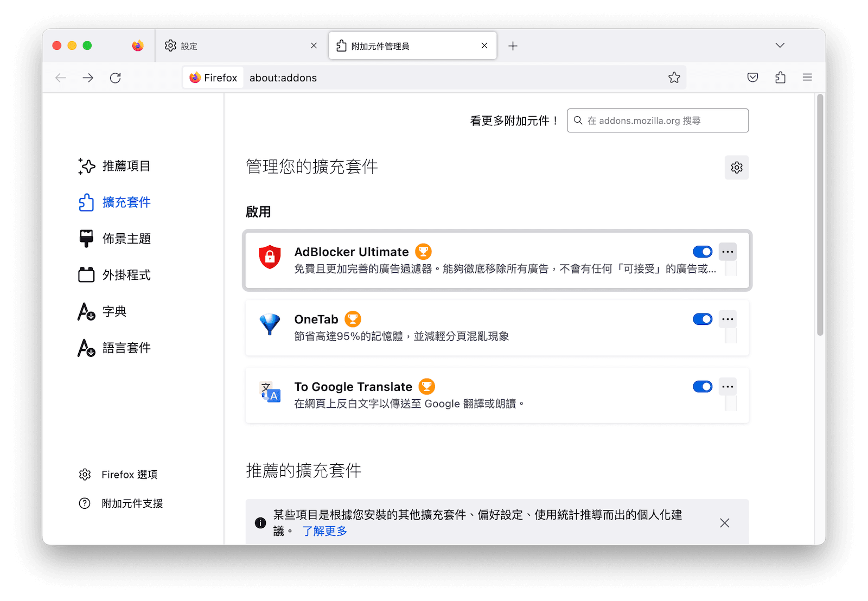Open 推薦項目 in the sidebar
This screenshot has height=601, width=868.
[x=114, y=166]
